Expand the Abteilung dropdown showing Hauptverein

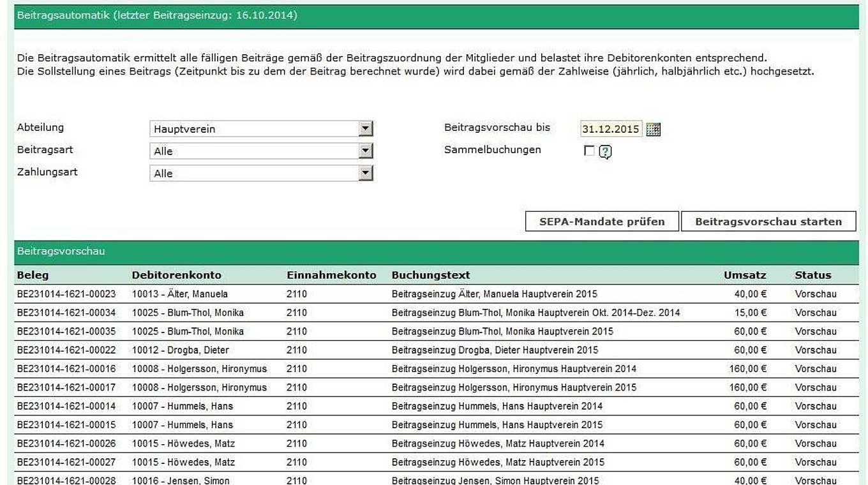(365, 129)
